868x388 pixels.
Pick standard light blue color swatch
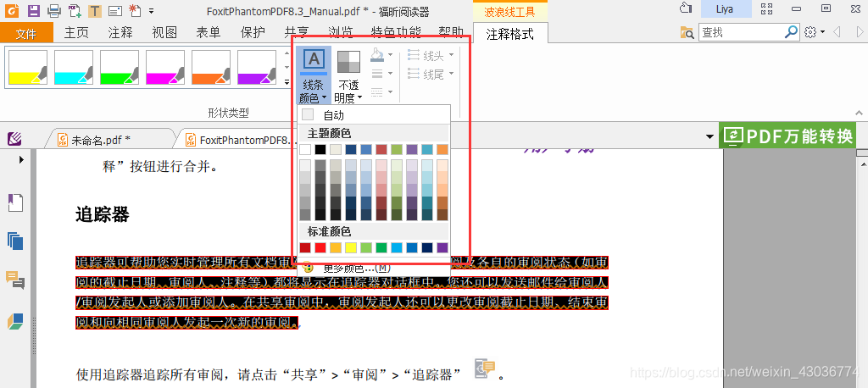[x=397, y=247]
